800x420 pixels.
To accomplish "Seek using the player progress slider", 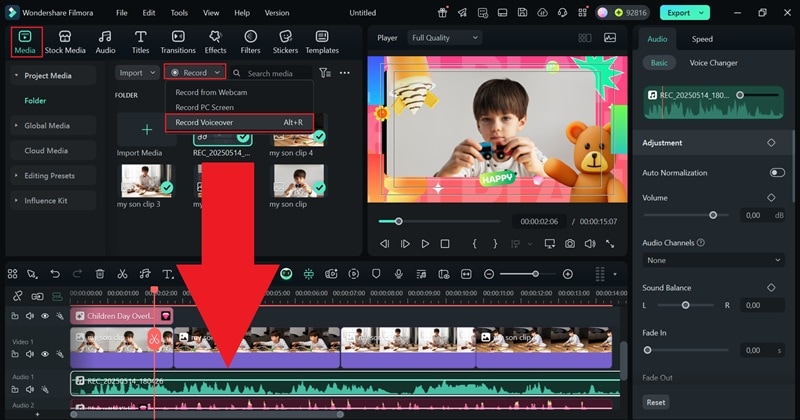I will point(439,221).
